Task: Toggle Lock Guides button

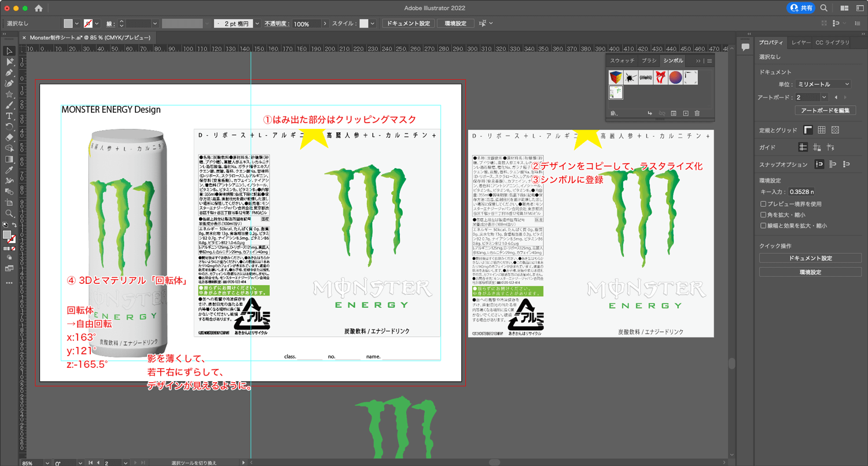Action: tap(816, 147)
